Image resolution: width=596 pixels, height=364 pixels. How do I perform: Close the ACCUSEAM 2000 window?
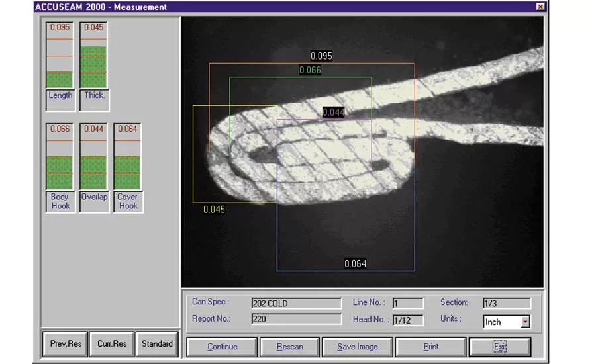[x=540, y=7]
